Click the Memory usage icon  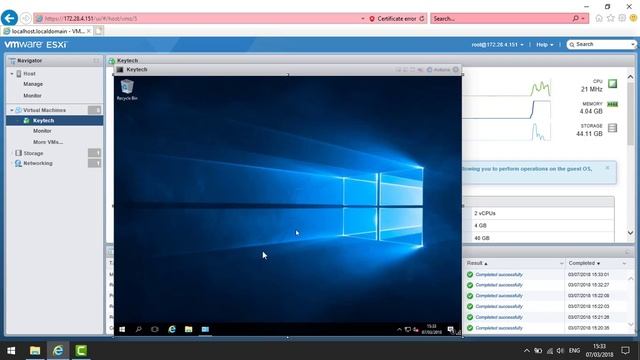613,104
